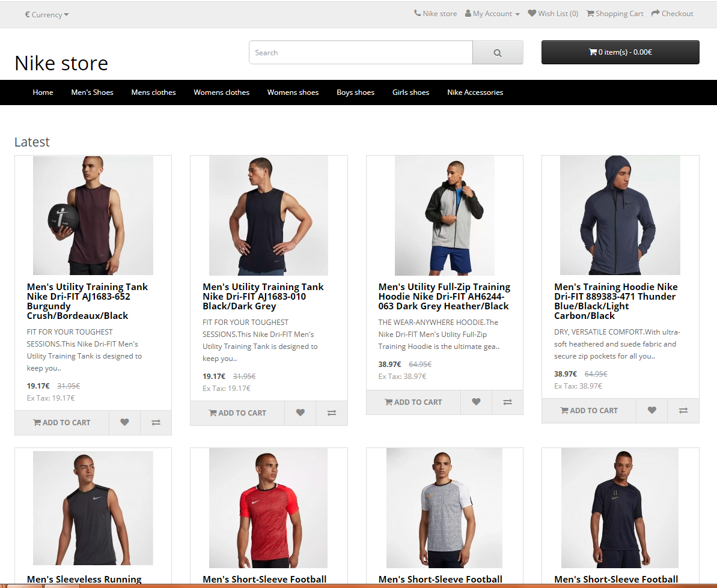Click the search magnifier button
717x588 pixels.
[498, 52]
